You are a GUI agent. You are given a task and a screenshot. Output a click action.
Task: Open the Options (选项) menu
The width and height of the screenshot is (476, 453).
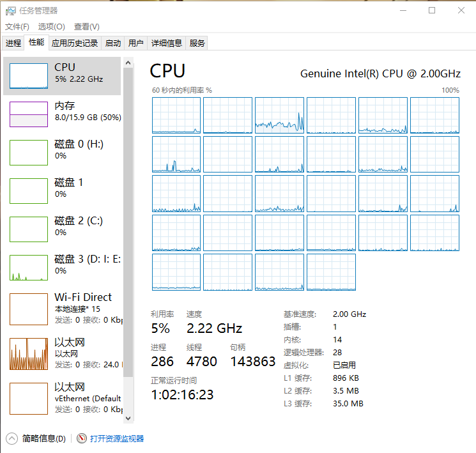(51, 27)
